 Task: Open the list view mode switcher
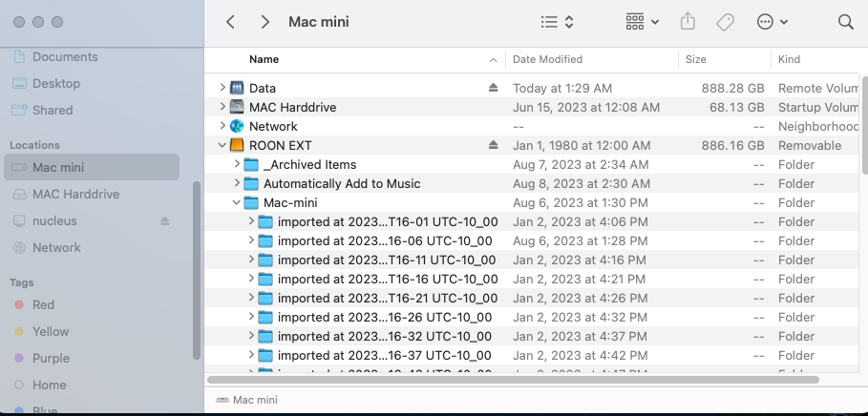click(557, 22)
